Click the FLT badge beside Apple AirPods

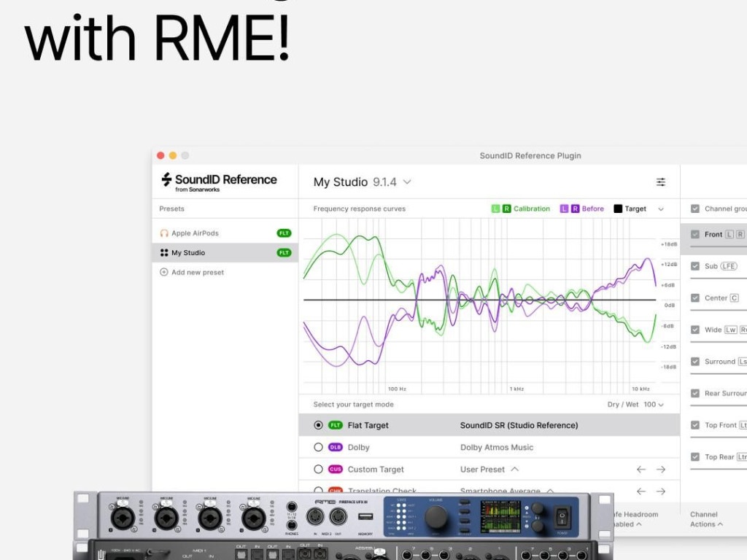[x=284, y=233]
